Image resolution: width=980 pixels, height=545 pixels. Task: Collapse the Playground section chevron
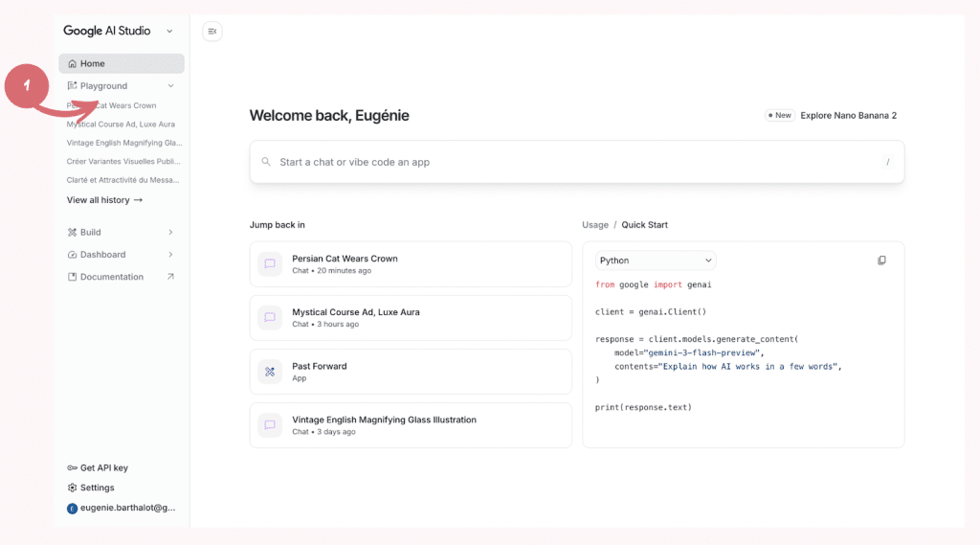point(170,85)
